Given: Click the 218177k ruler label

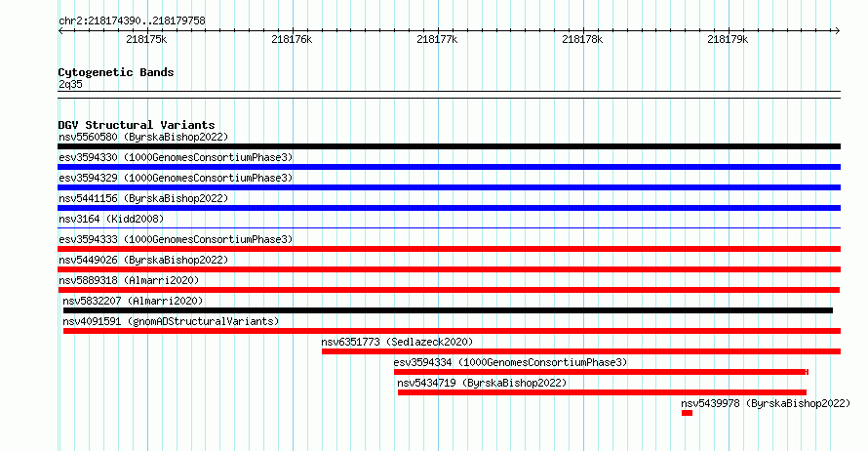Looking at the screenshot, I should coord(437,39).
